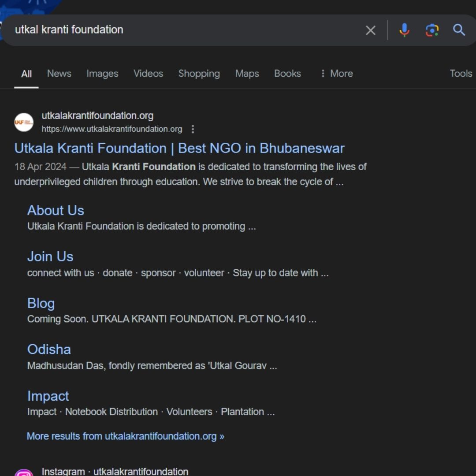
Task: Submit search with the magnifying glass icon
Action: (x=459, y=30)
